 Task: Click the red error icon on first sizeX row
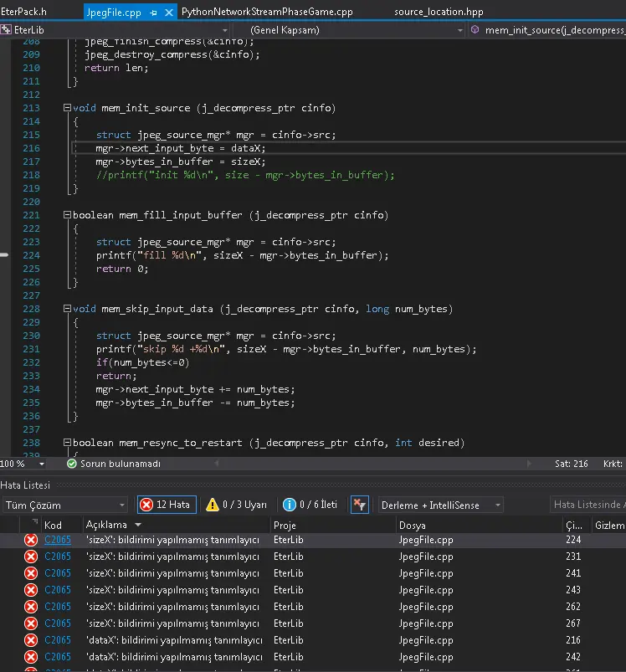point(31,540)
